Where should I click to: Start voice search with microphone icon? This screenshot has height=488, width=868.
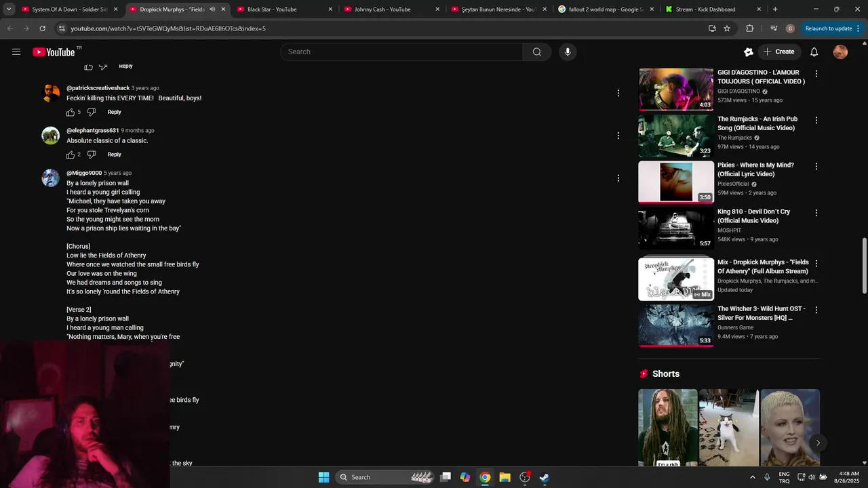568,52
